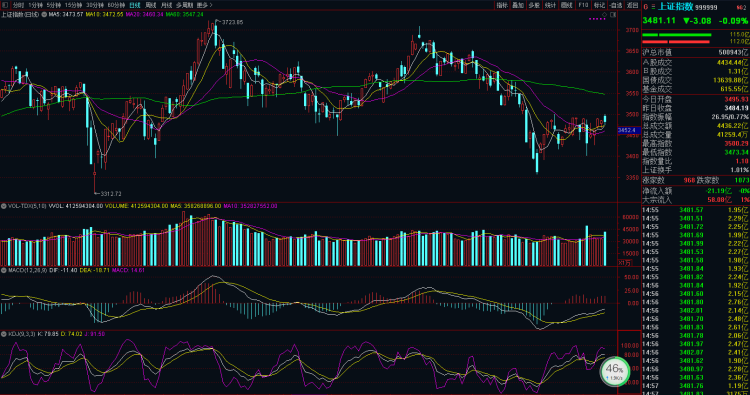
Task: Toggle the sidebar panel icon at top left
Action: 5,5
